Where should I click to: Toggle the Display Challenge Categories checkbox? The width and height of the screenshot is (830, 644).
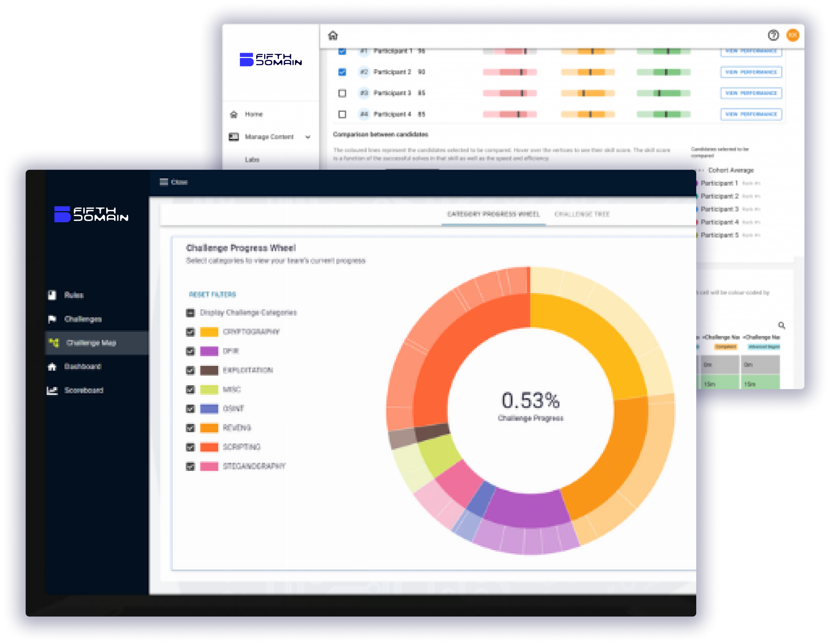click(x=190, y=312)
